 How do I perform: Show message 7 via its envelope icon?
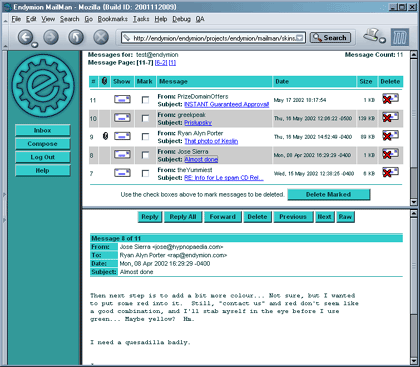point(122,173)
